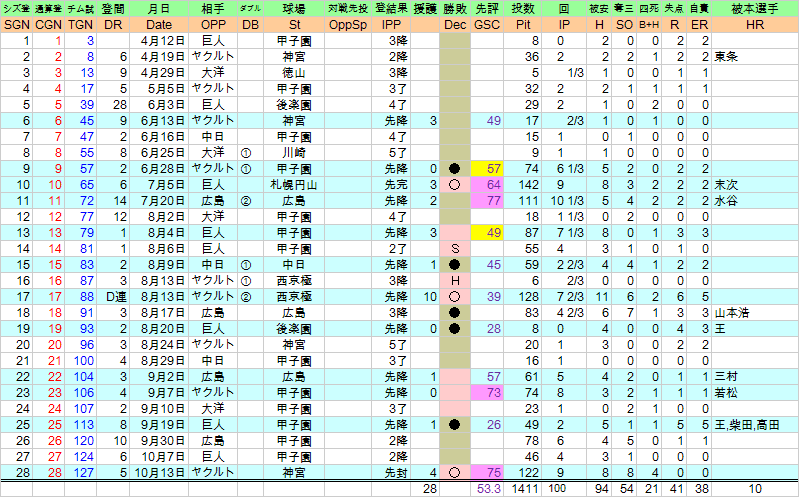Click the pink GSC cell showing 64
Screen dimensions: 799x497
click(x=487, y=185)
